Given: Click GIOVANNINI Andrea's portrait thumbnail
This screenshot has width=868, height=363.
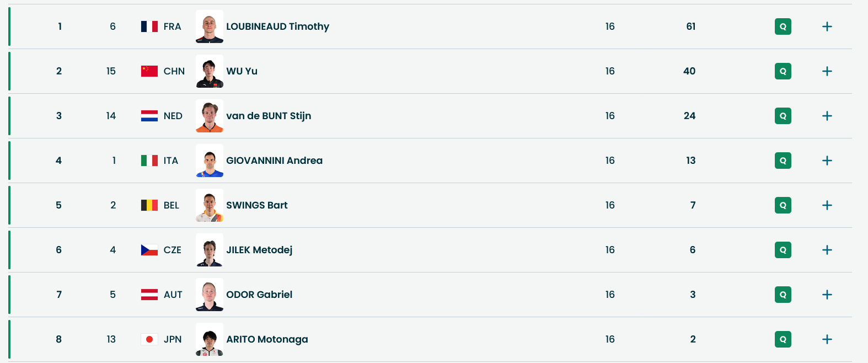Looking at the screenshot, I should tap(210, 161).
